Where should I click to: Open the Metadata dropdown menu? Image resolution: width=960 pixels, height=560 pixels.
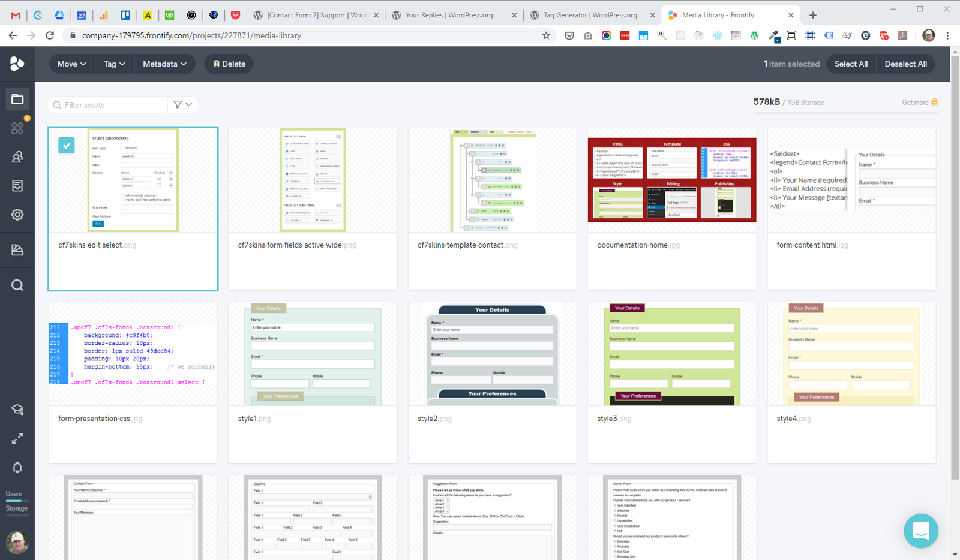164,64
